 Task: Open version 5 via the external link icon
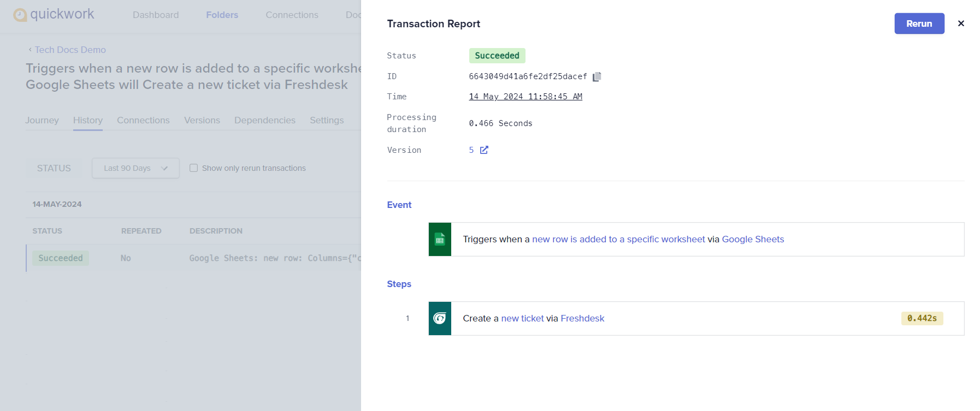[484, 150]
